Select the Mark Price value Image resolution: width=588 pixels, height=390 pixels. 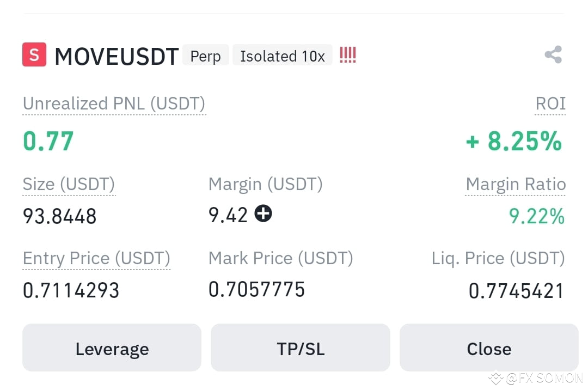click(x=256, y=289)
